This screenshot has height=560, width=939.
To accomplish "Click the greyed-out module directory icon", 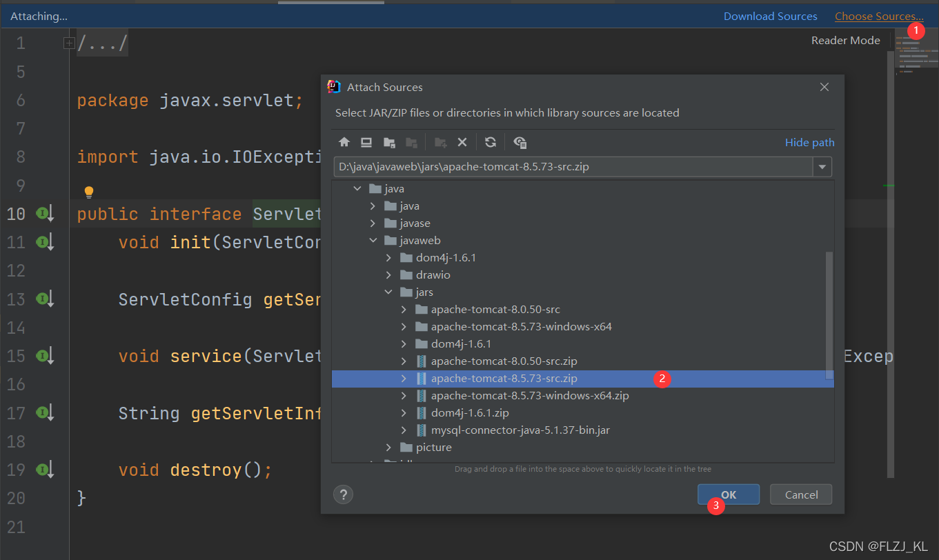I will pos(411,142).
